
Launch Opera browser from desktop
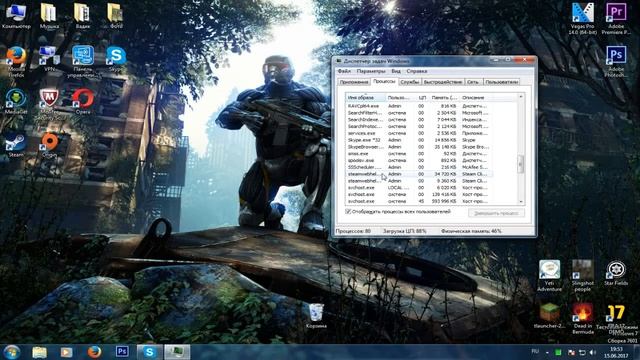pos(83,101)
